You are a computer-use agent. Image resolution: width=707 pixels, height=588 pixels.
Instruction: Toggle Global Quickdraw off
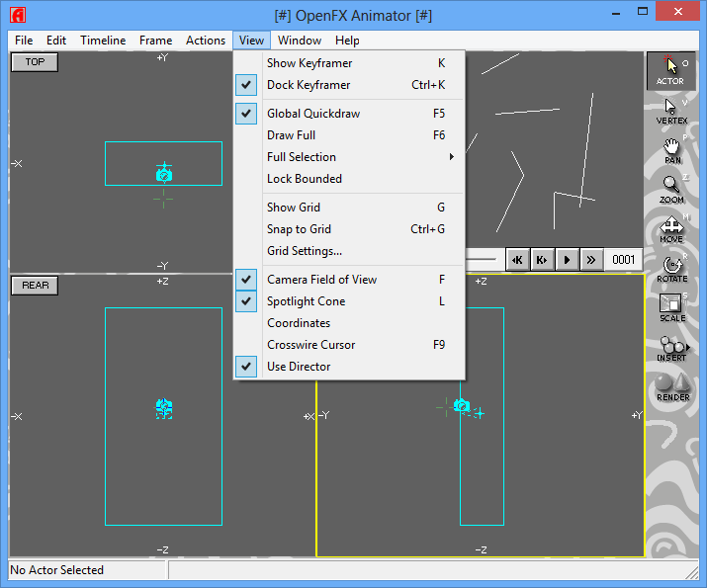tap(349, 114)
